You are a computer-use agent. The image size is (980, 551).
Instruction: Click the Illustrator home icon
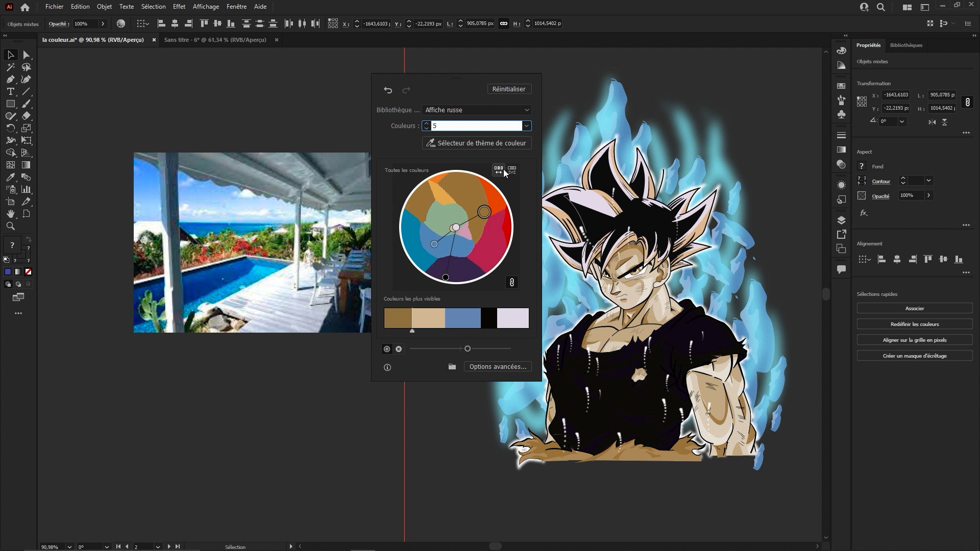24,7
